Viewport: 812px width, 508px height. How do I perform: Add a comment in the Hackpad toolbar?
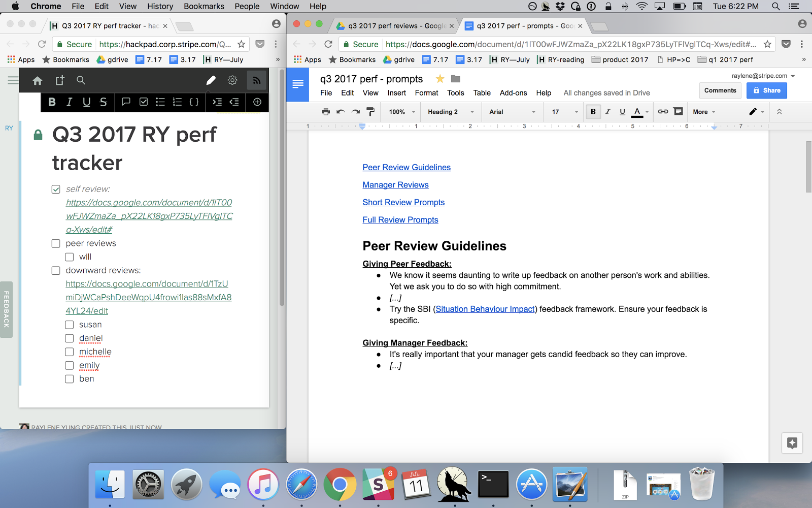click(126, 102)
